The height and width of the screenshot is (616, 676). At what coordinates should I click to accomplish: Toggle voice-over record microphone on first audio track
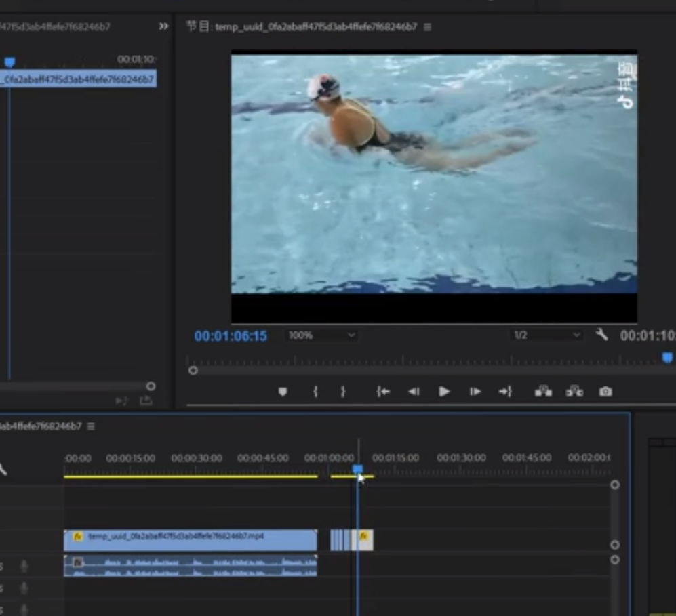coord(24,566)
